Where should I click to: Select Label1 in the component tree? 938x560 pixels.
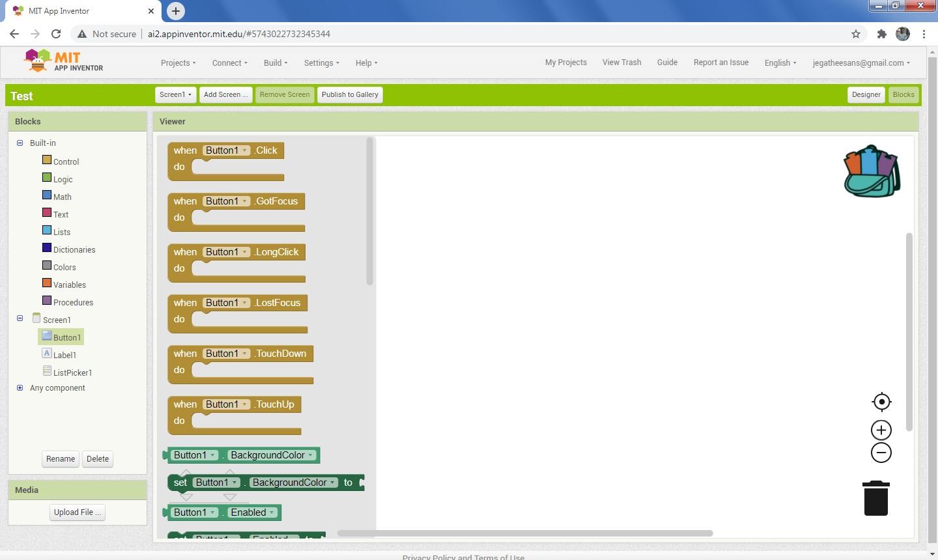64,355
